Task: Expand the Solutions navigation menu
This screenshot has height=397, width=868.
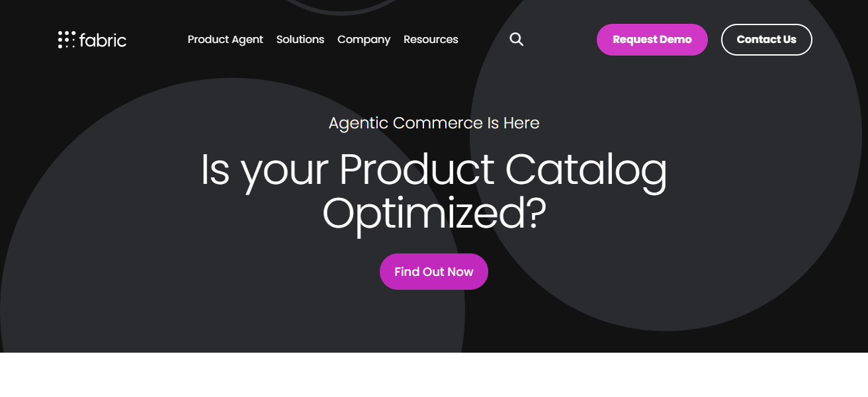Action: click(300, 40)
